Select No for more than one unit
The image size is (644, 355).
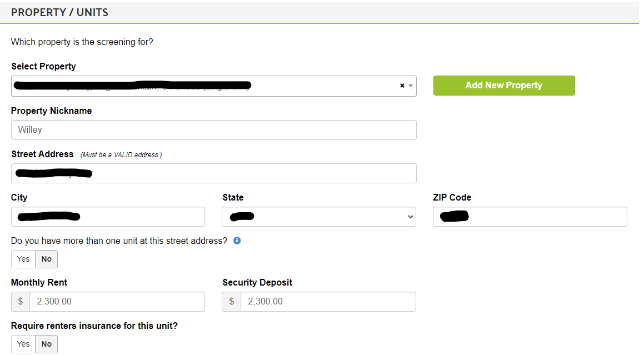coord(46,259)
